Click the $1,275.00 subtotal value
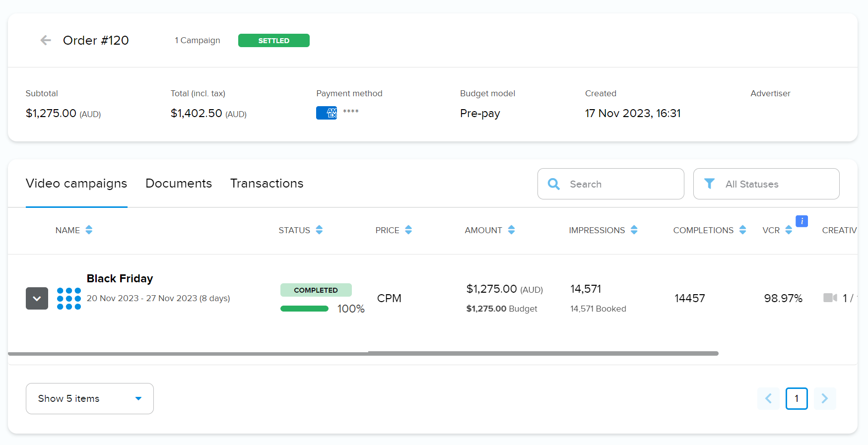Image resolution: width=868 pixels, height=445 pixels. pos(51,113)
